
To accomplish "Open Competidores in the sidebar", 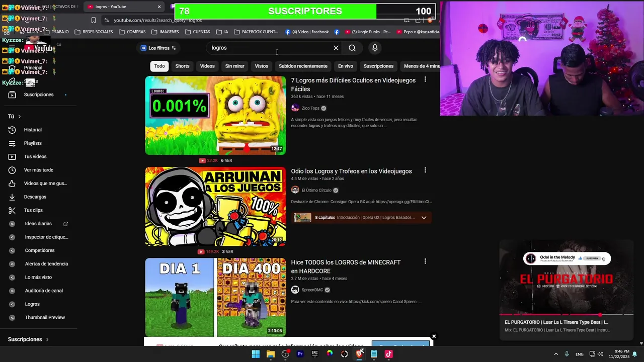I will tap(40, 250).
